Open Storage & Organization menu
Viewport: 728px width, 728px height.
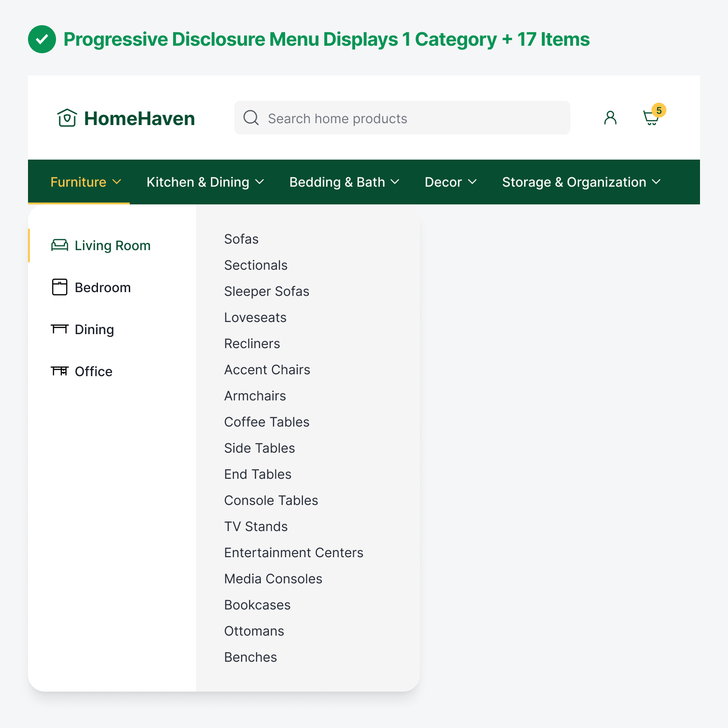pyautogui.click(x=581, y=182)
